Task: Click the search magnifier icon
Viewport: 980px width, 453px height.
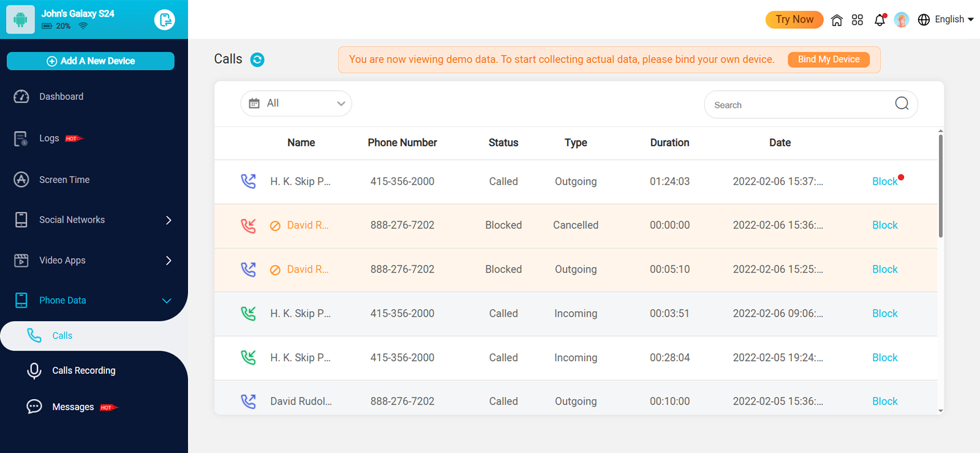Action: pyautogui.click(x=902, y=104)
